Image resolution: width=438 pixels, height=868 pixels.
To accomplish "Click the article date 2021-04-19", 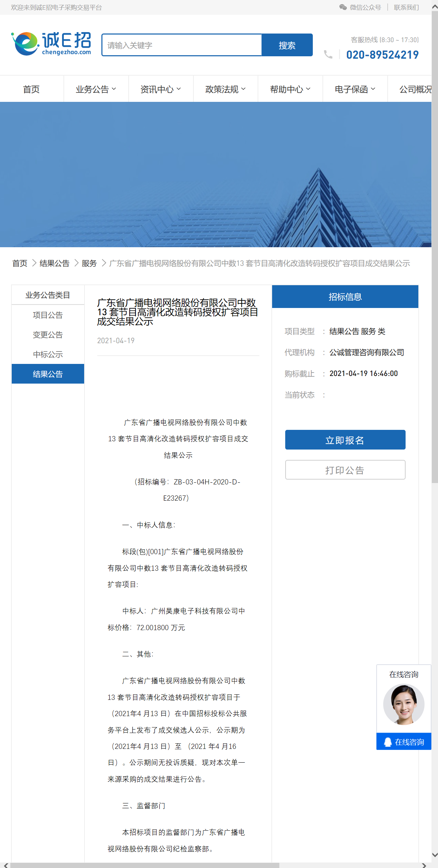I will coord(116,341).
